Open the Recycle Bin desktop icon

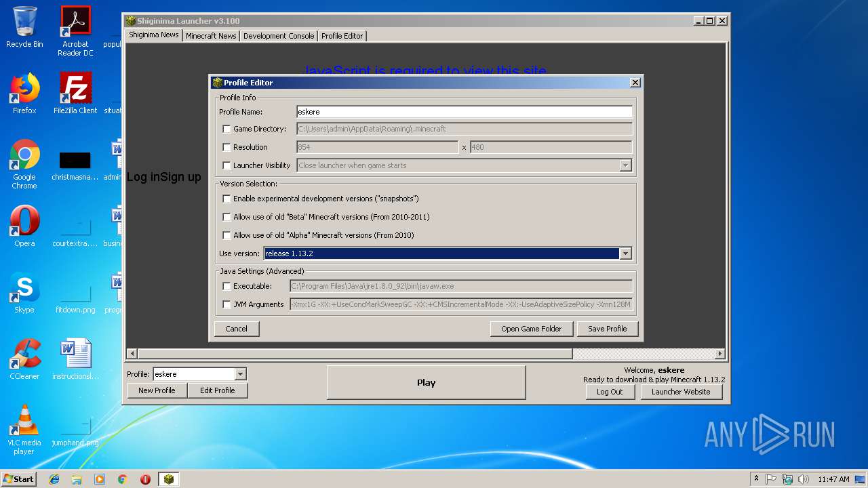24,27
